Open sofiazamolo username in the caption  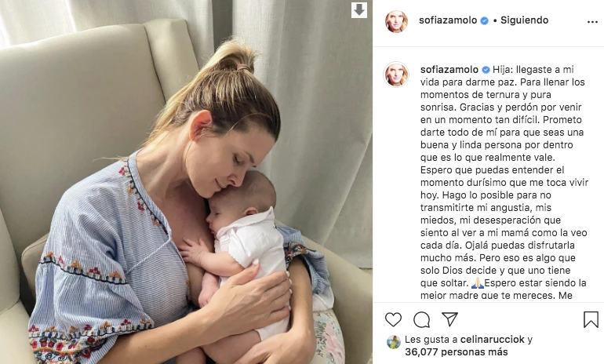pos(449,70)
